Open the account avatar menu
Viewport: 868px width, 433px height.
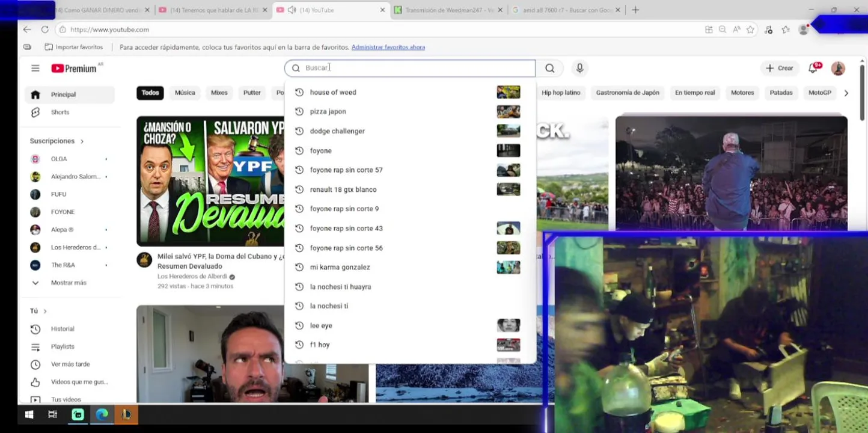point(838,69)
